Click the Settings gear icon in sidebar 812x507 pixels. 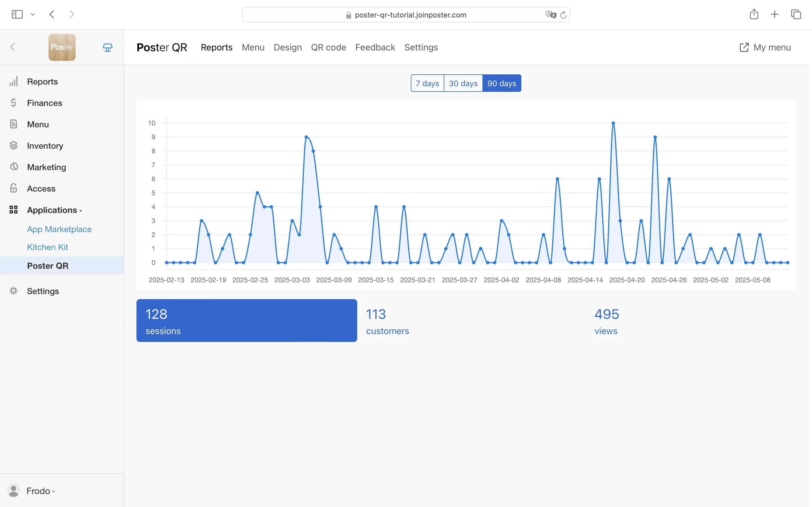14,291
